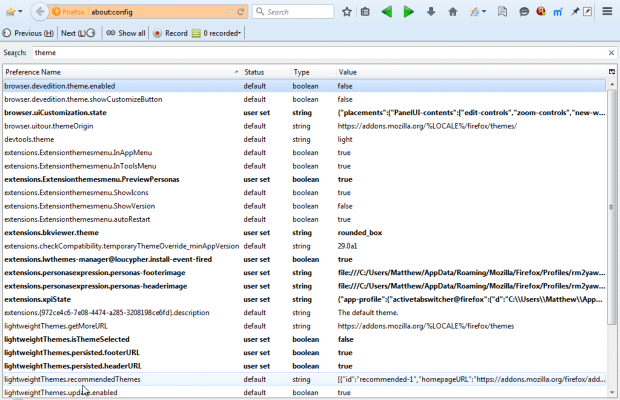Screen dimensions: 620x400
Task: Sort by the Preference Name column header
Action: 122,72
